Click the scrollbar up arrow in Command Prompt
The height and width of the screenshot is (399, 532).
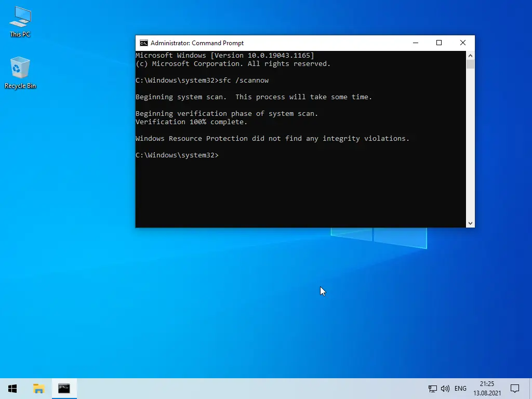tap(470, 55)
